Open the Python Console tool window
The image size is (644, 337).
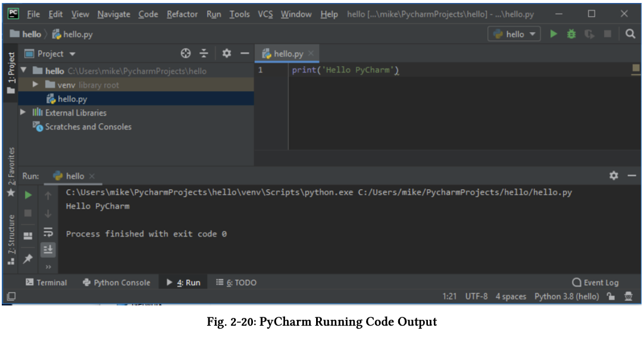(117, 282)
